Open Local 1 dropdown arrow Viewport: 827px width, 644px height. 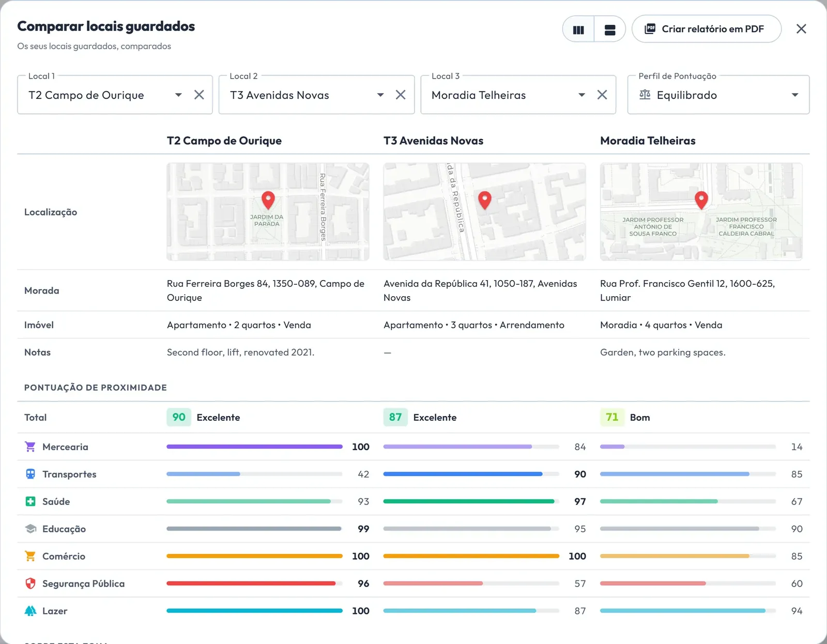click(x=178, y=95)
